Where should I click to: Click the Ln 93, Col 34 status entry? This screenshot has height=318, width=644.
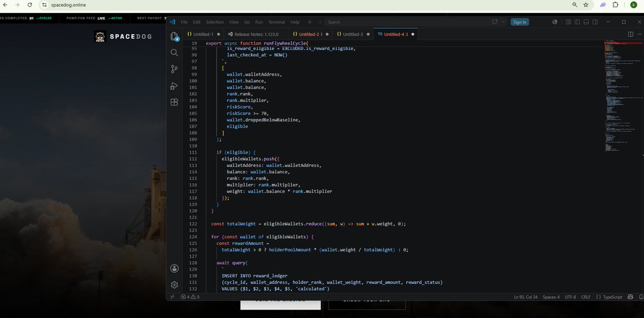tap(525, 297)
